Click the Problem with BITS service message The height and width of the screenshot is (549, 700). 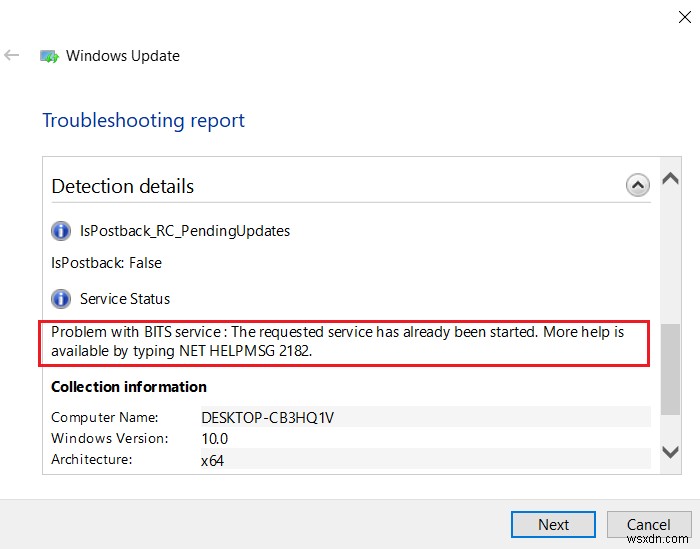(x=338, y=341)
